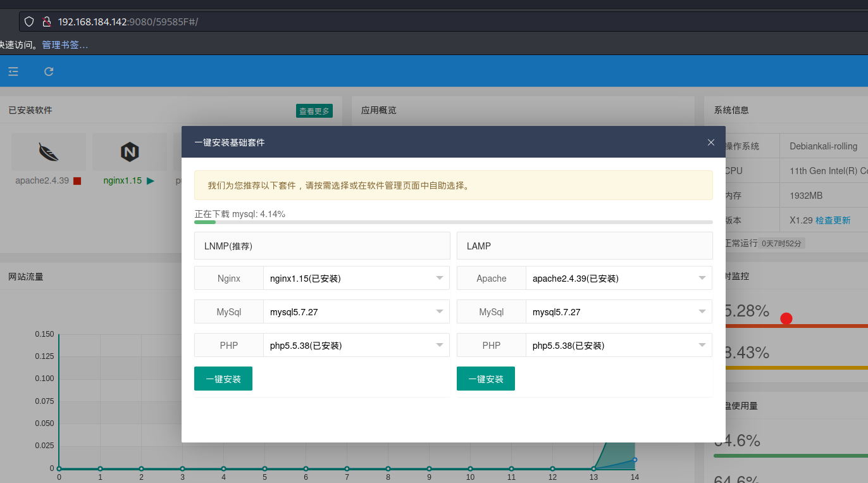868x483 pixels.
Task: Open the LAMP MySql version dropdown
Action: click(x=619, y=311)
